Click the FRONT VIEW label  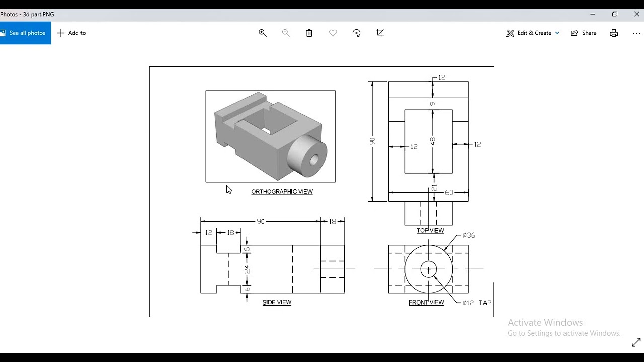tap(426, 302)
